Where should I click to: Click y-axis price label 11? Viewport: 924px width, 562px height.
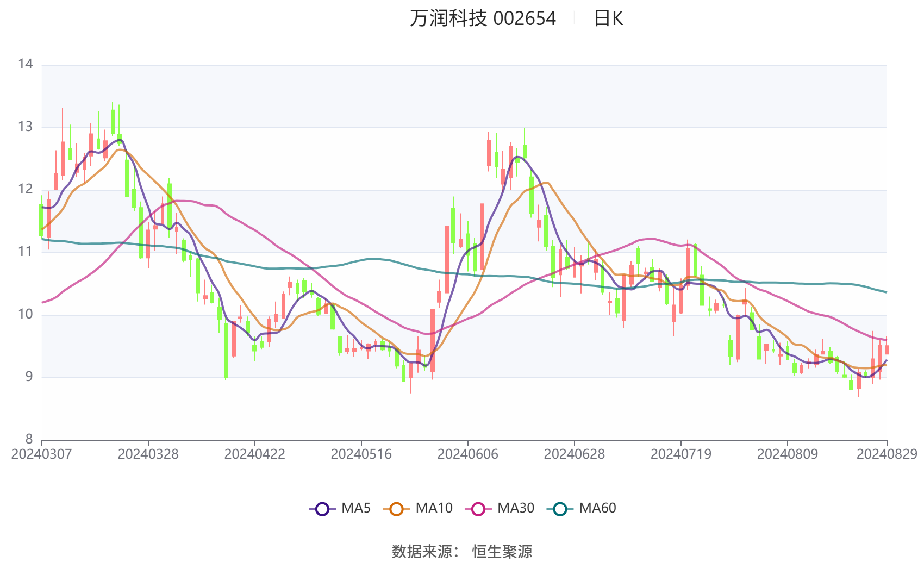click(x=26, y=252)
